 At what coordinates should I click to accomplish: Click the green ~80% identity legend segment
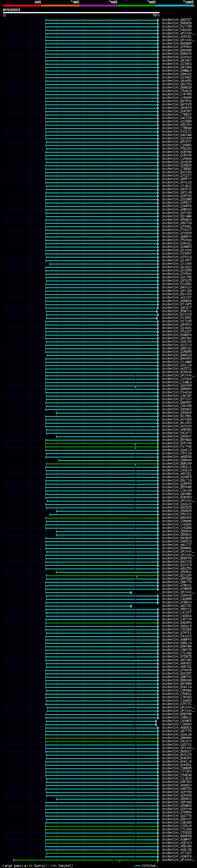[137, 6]
